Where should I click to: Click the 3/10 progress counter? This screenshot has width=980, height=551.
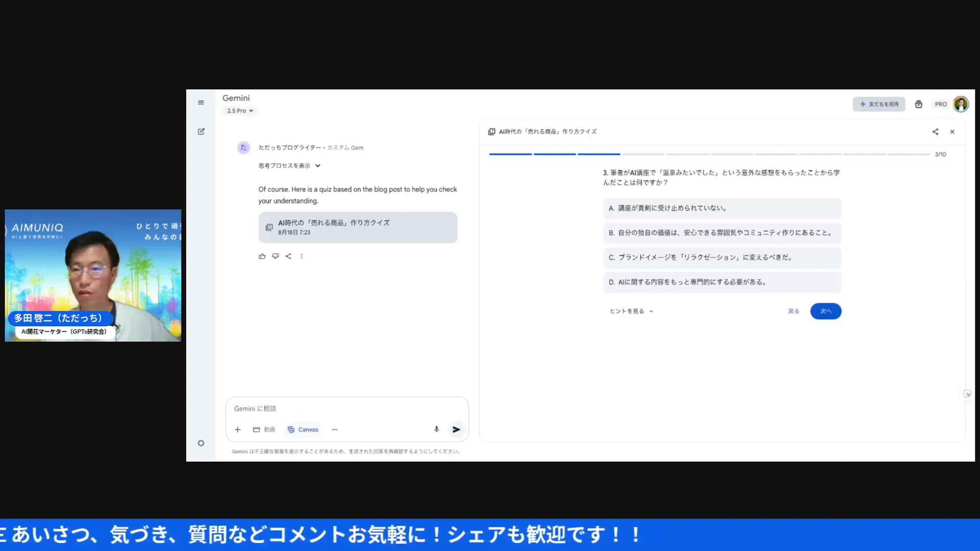940,154
